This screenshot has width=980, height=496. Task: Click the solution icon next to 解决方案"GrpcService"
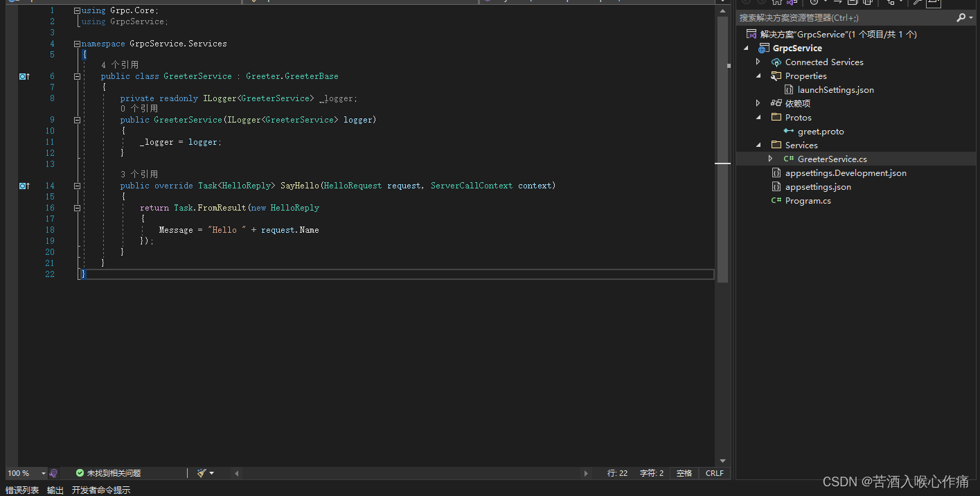(x=751, y=34)
